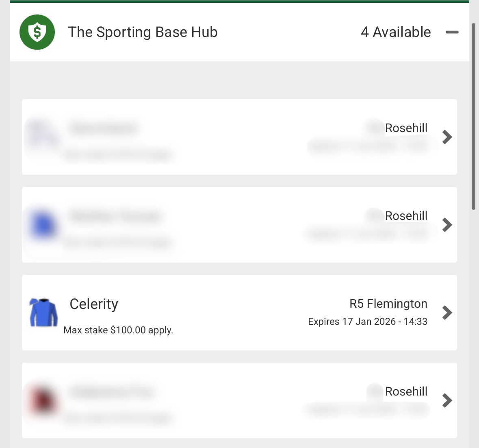Click blurred blue silks in second offer
The width and height of the screenshot is (479, 448).
click(43, 225)
